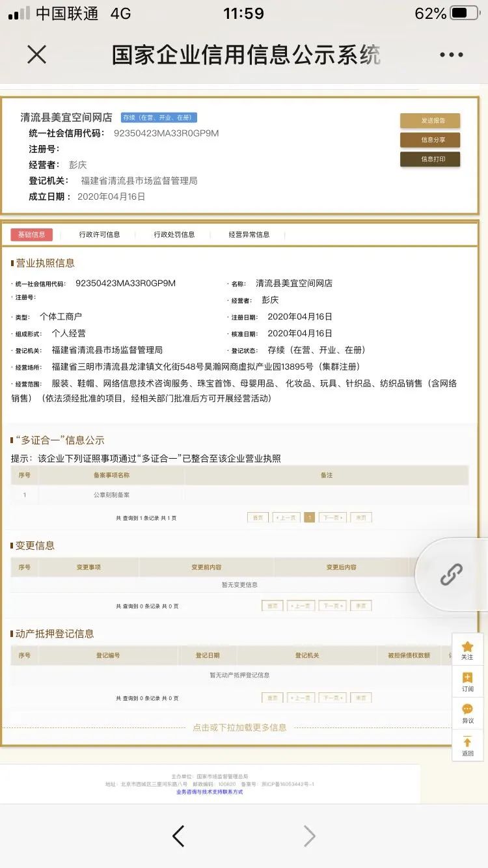The height and width of the screenshot is (868, 488).
Task: Click the 发送报告 button
Action: click(430, 120)
